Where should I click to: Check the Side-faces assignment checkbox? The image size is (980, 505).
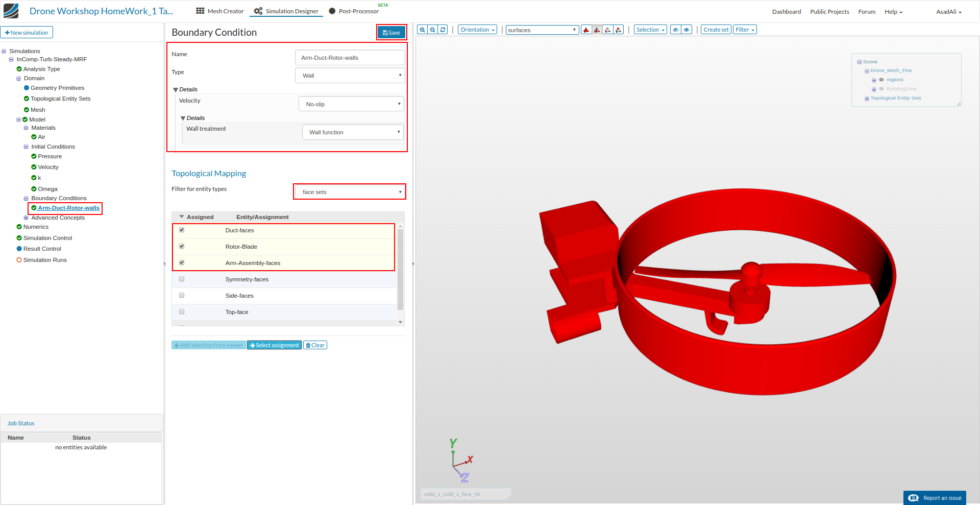click(x=182, y=296)
